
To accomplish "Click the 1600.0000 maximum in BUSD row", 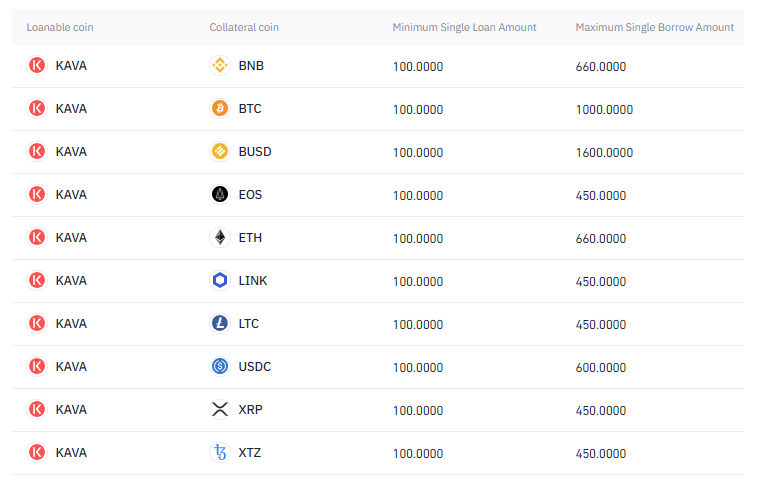I will [604, 153].
